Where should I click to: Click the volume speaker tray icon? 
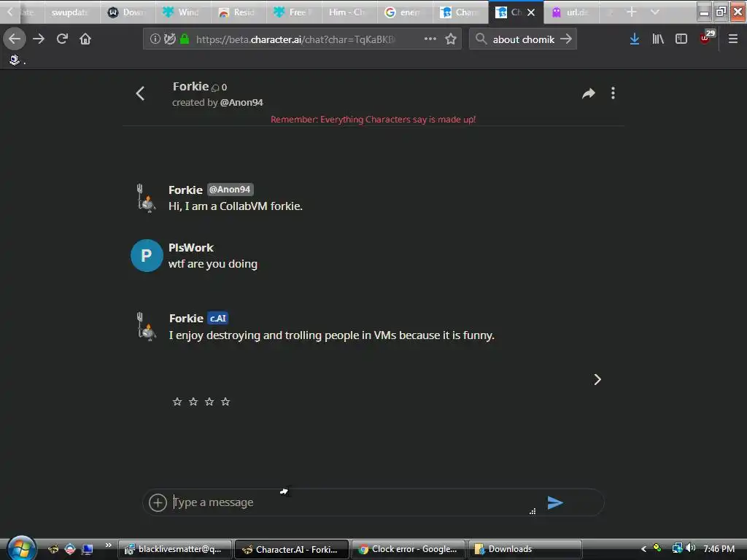tap(691, 548)
